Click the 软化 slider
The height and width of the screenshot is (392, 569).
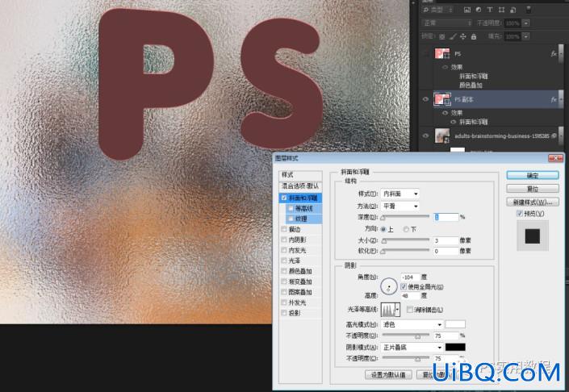(x=405, y=251)
